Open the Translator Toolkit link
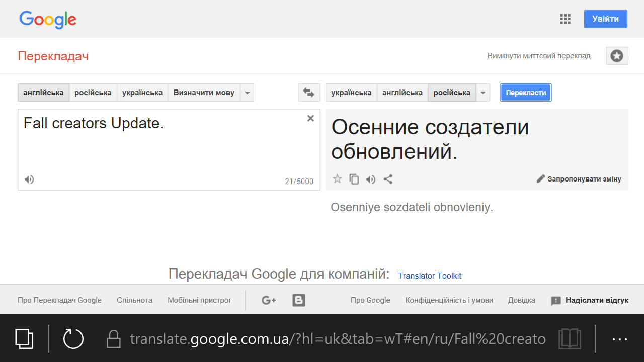644x362 pixels. coord(429,276)
